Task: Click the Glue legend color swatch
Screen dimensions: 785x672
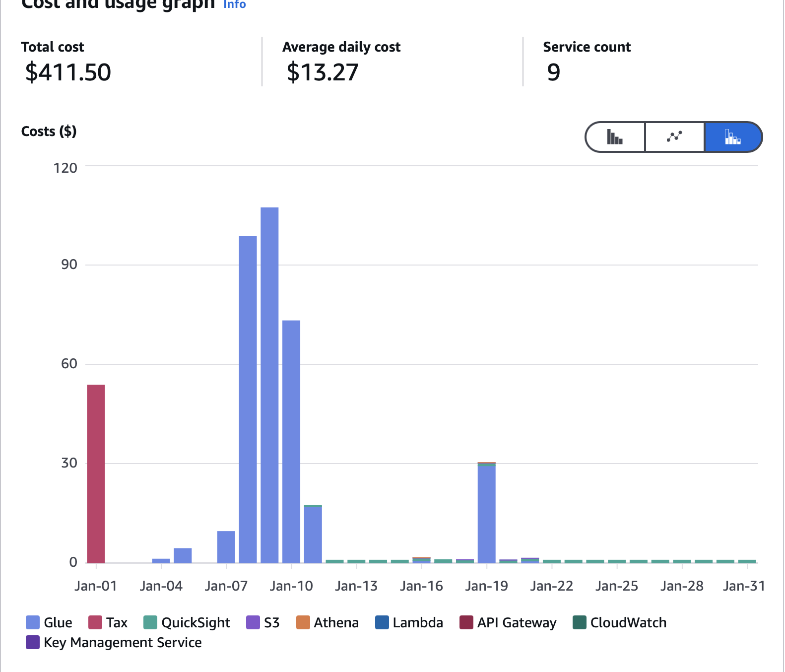Action: (x=33, y=622)
